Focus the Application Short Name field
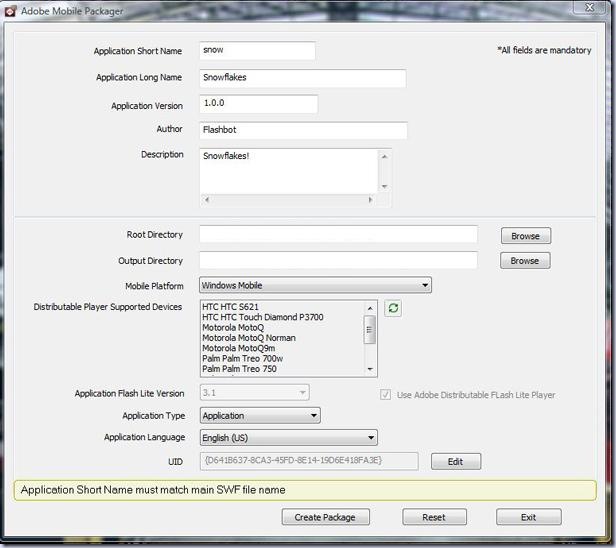The image size is (616, 548). [257, 51]
